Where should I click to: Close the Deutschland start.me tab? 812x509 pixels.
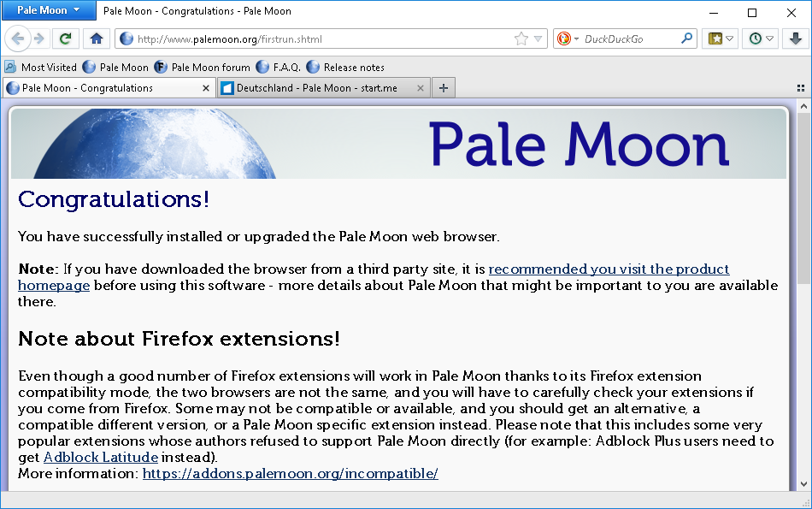coord(421,88)
